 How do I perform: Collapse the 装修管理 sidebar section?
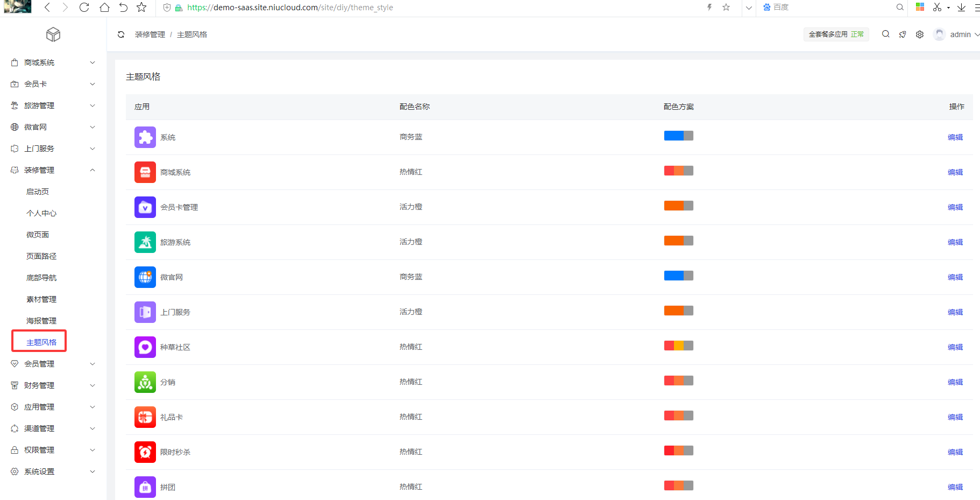(53, 170)
